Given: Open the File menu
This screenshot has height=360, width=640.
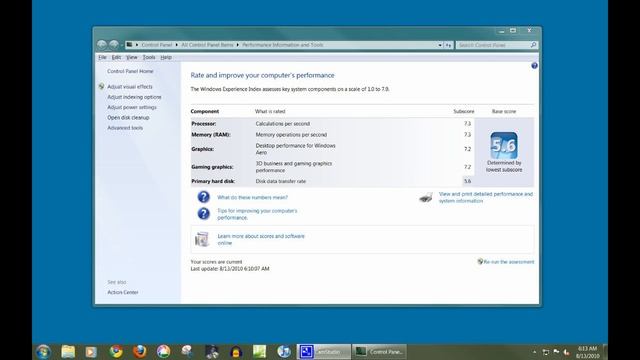Looking at the screenshot, I should 102,57.
